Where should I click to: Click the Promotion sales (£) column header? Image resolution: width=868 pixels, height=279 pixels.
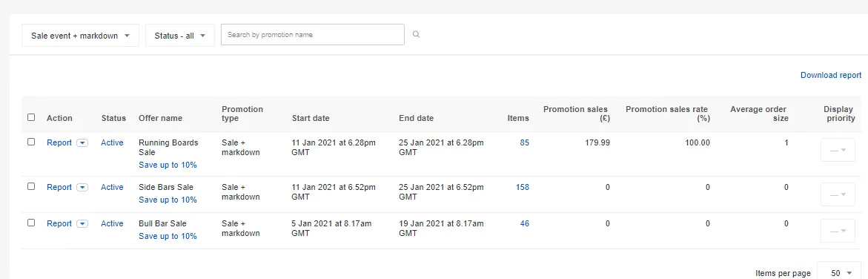pos(575,114)
